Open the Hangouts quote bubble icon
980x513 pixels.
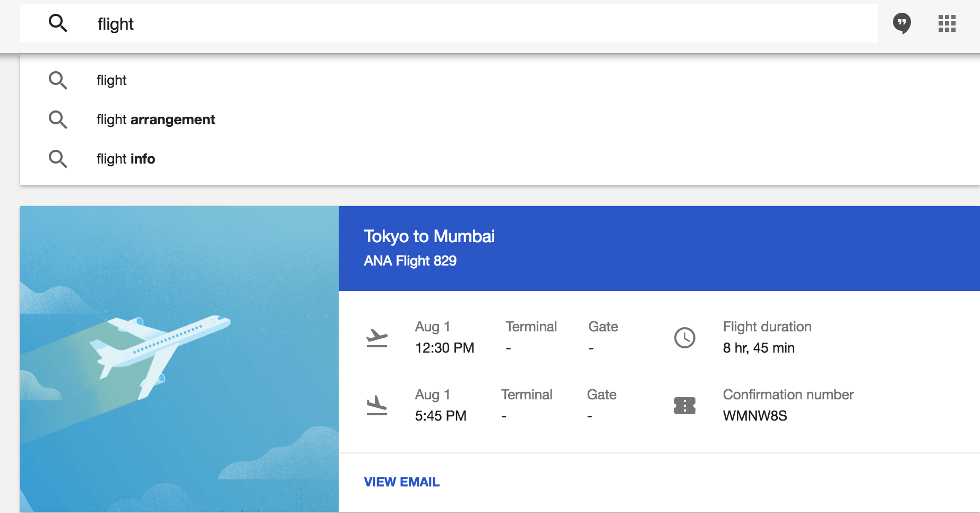(x=901, y=24)
